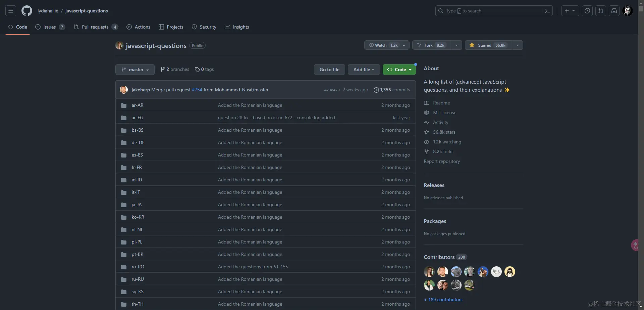
Task: View the 1,355 commits history
Action: 392,90
